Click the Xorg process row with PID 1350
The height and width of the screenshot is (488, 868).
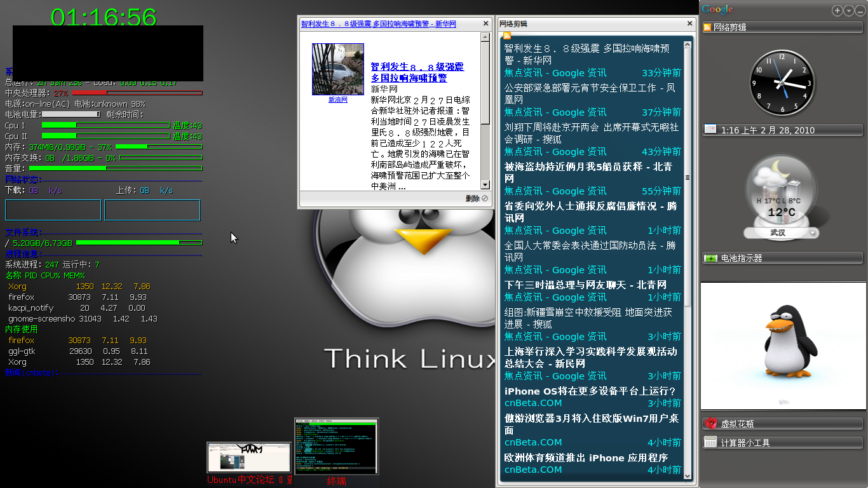79,287
